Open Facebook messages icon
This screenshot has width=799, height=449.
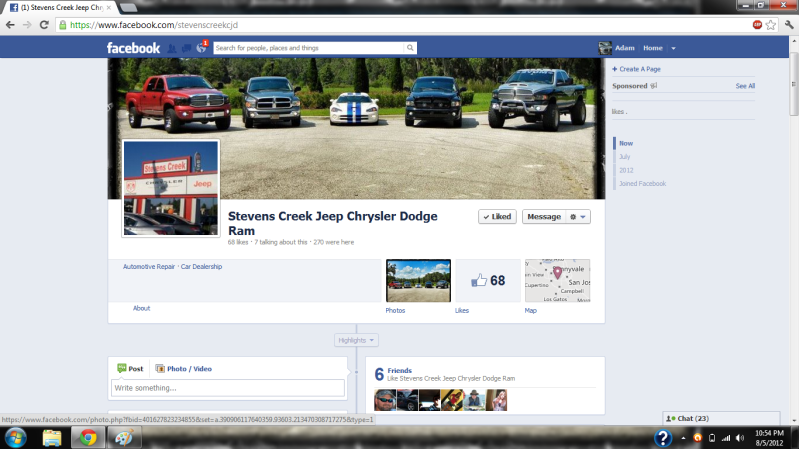(x=187, y=48)
